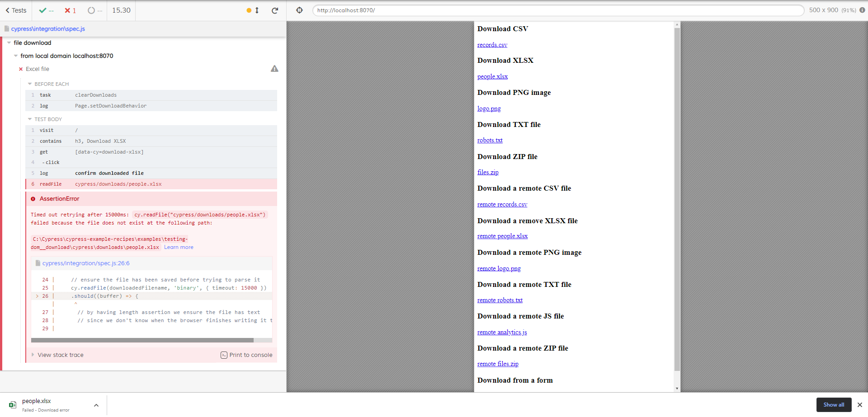Click 'remote robots.txt' link
This screenshot has width=868, height=417.
(500, 300)
